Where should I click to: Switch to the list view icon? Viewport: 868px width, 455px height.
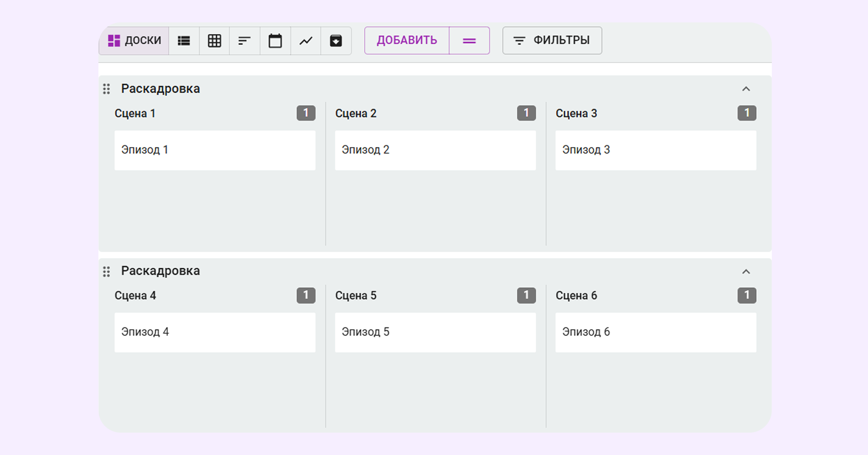coord(184,41)
